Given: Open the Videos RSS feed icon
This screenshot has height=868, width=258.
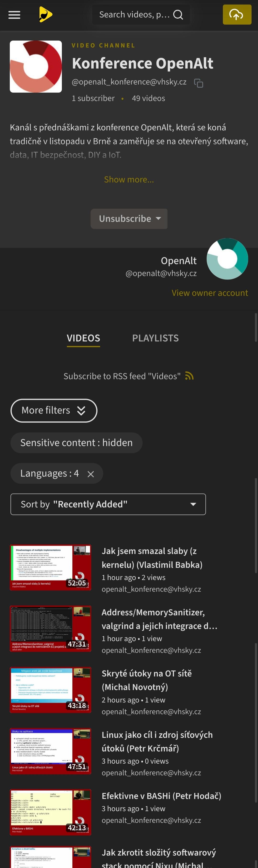Looking at the screenshot, I should (x=189, y=376).
